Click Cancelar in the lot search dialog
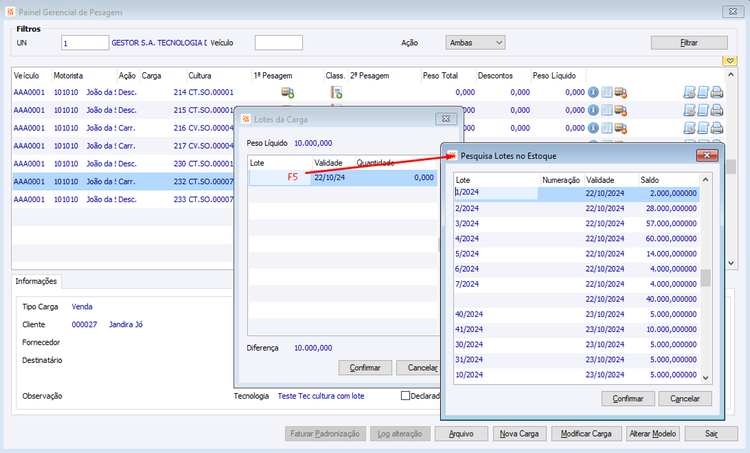Viewport: 750px width, 453px height. (x=684, y=398)
